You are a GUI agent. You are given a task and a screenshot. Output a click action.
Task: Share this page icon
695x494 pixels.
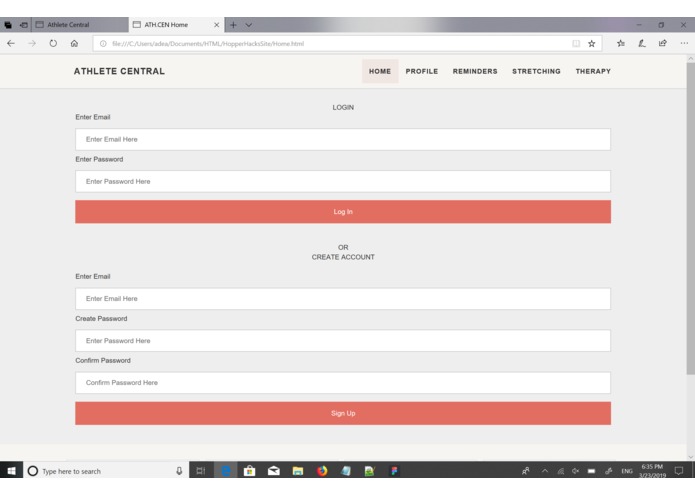tap(663, 43)
